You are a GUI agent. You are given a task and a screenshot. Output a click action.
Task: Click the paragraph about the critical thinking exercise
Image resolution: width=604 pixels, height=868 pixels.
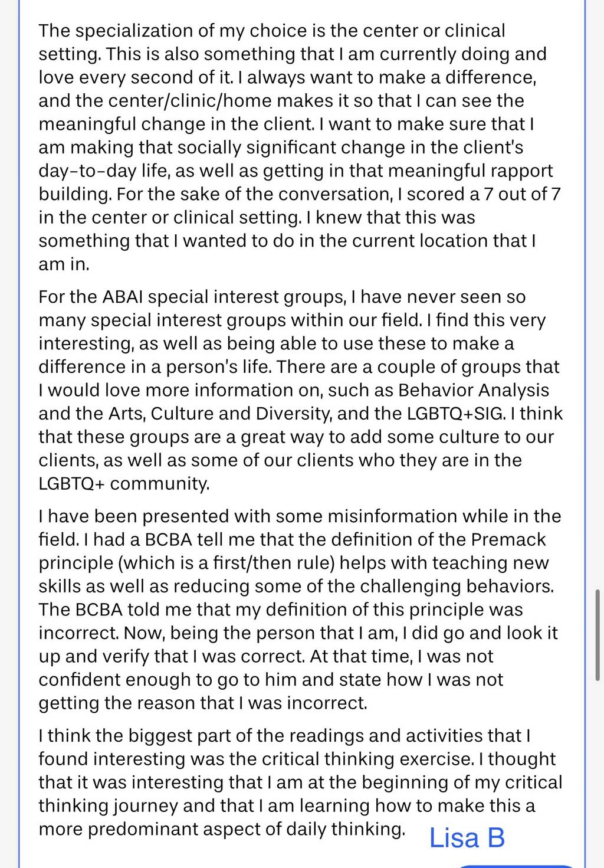(x=300, y=782)
